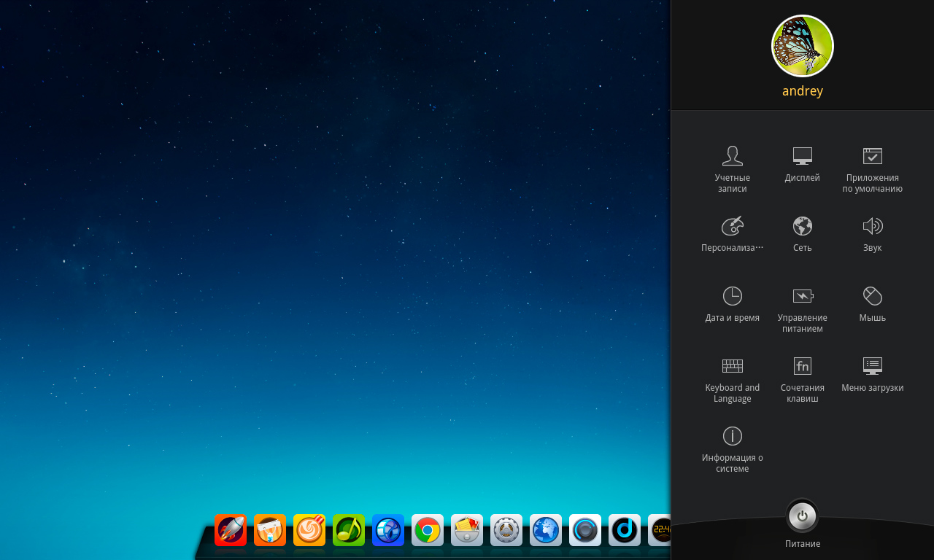Image resolution: width=934 pixels, height=560 pixels.
Task: Open Приложения по умолчанию settings
Action: (872, 168)
